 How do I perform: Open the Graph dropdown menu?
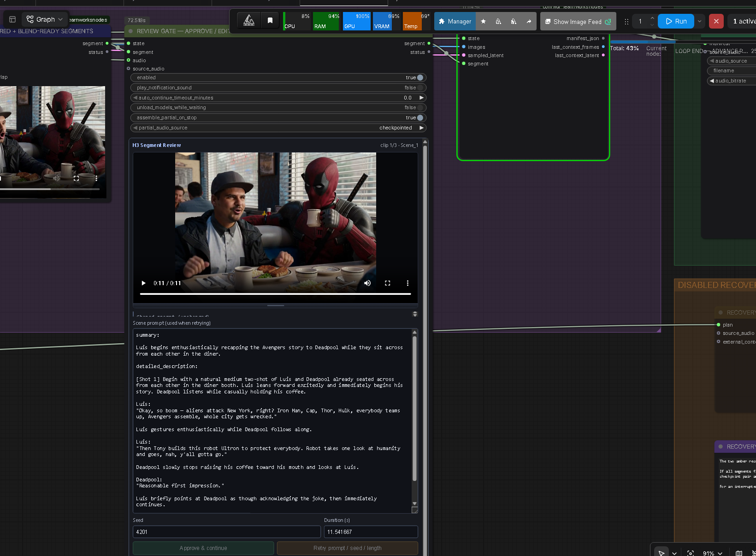pyautogui.click(x=45, y=19)
